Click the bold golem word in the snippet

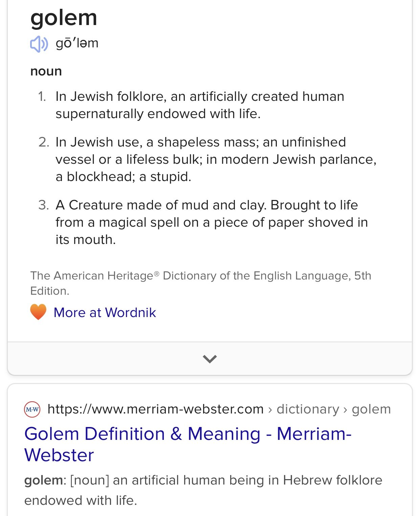tap(43, 480)
